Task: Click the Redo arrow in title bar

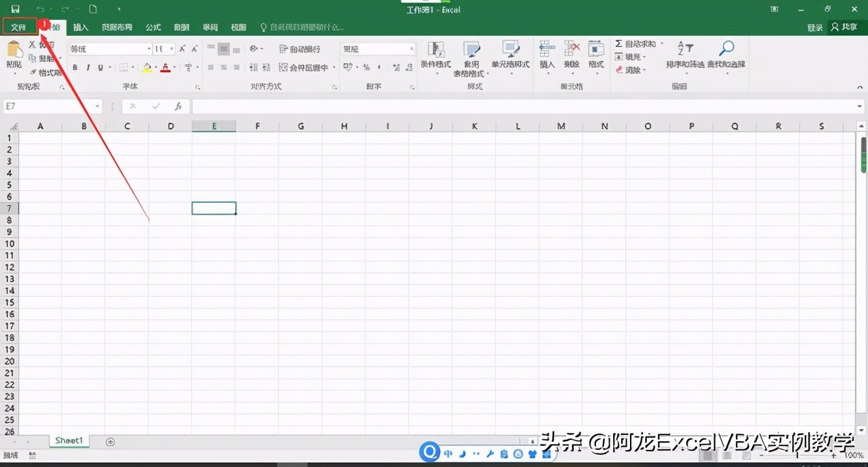Action: click(x=65, y=9)
